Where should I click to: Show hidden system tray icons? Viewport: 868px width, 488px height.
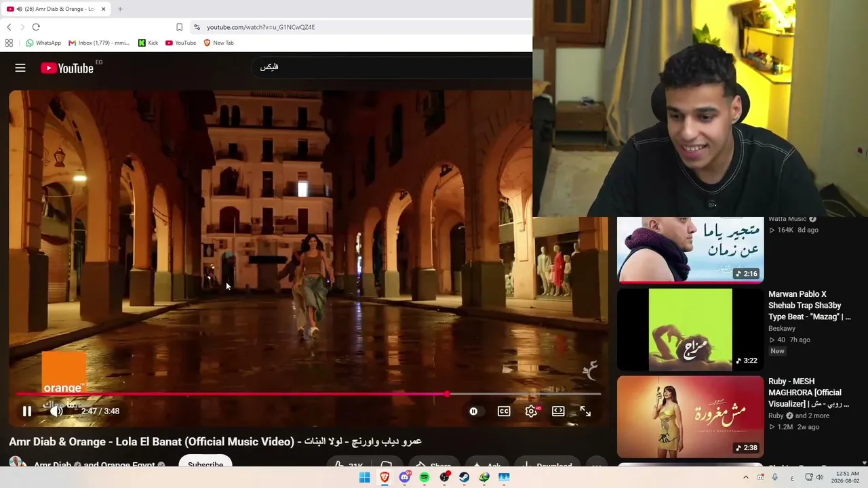coord(745,477)
